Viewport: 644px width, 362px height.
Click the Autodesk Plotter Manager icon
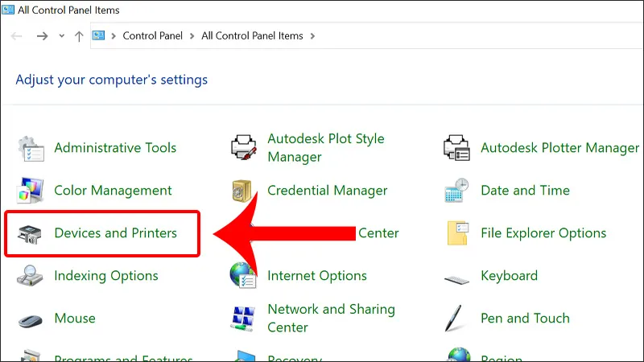click(x=456, y=149)
